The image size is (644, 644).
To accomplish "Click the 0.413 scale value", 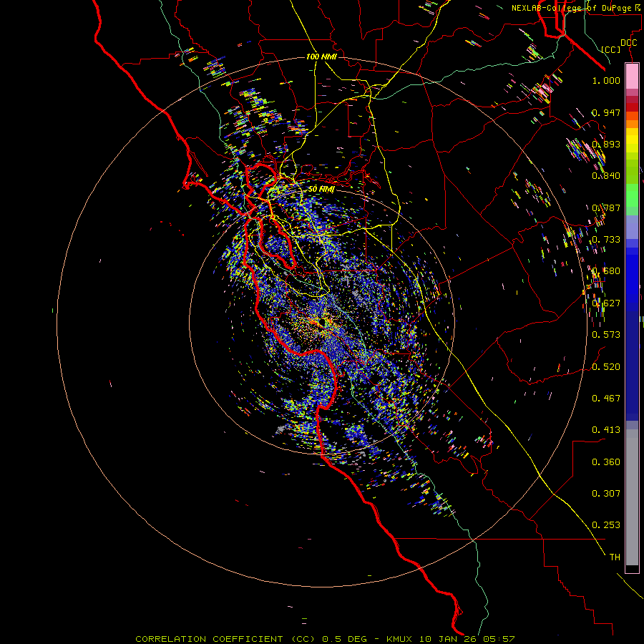I will 606,430.
